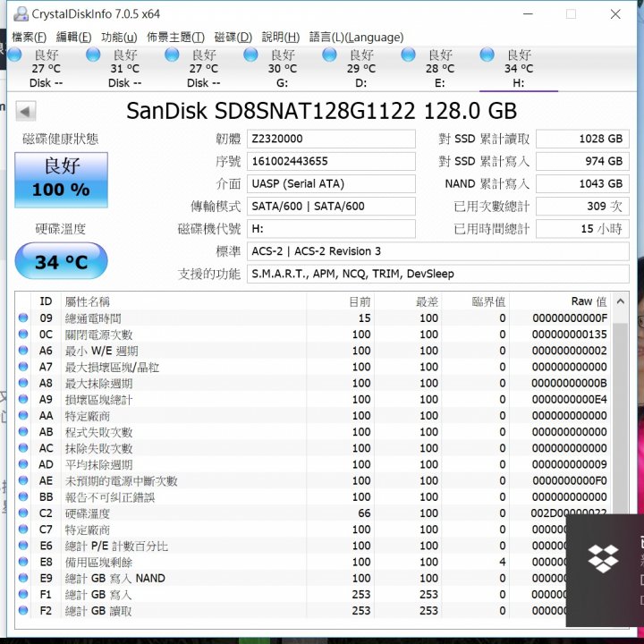Select the 總計 GB 讀取 attribute row

point(291,611)
